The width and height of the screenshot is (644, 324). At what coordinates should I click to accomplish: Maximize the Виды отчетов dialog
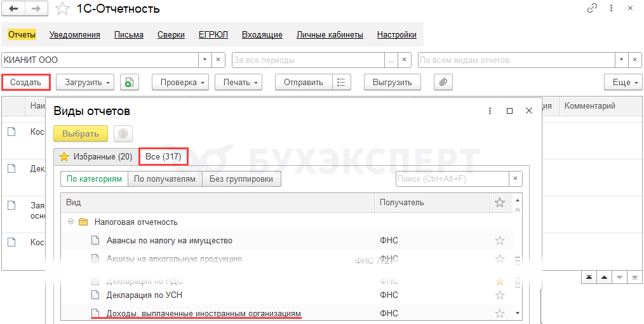tap(510, 111)
